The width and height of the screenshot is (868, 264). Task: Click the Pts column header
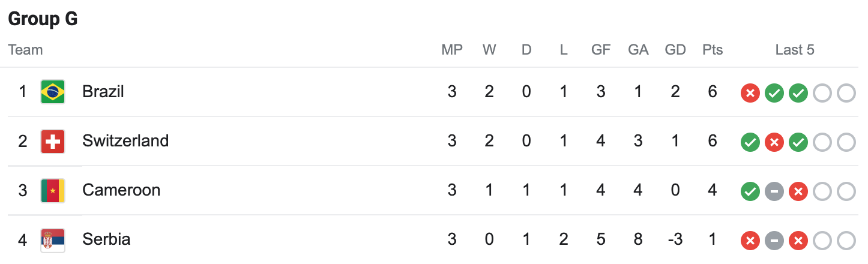pyautogui.click(x=713, y=50)
